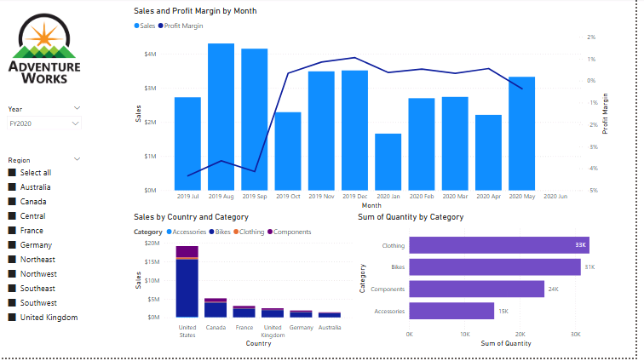The image size is (644, 361).
Task: Click the Accessories quantity bar
Action: pyautogui.click(x=451, y=311)
